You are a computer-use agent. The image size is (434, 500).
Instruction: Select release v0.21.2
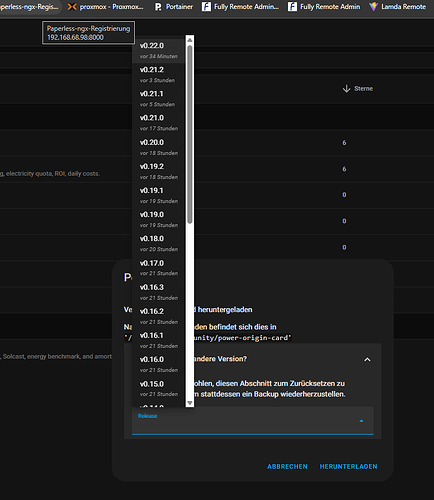pyautogui.click(x=159, y=75)
